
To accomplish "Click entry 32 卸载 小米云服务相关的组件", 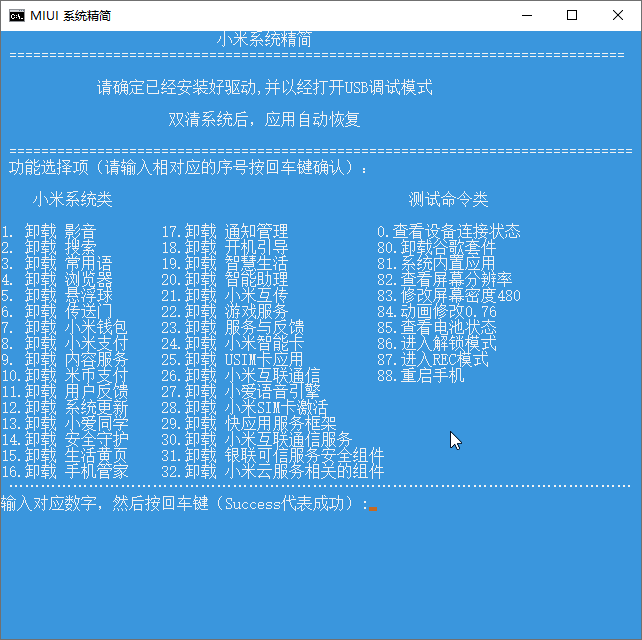I will click(273, 472).
